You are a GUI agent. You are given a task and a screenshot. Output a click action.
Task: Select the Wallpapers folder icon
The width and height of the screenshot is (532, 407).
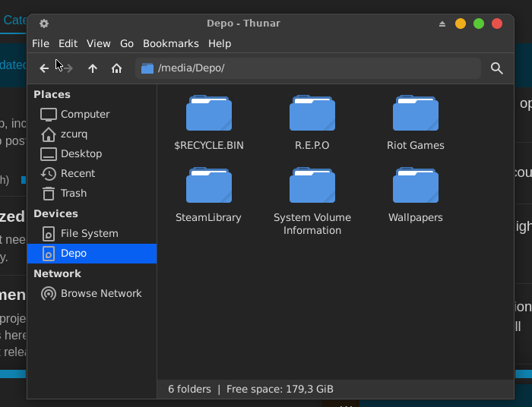coord(416,185)
